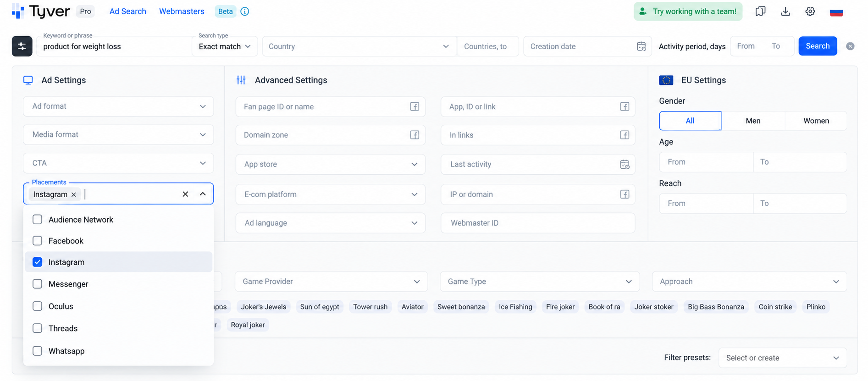The height and width of the screenshot is (381, 868).
Task: Enable the Threads placement checkbox
Action: coord(38,328)
